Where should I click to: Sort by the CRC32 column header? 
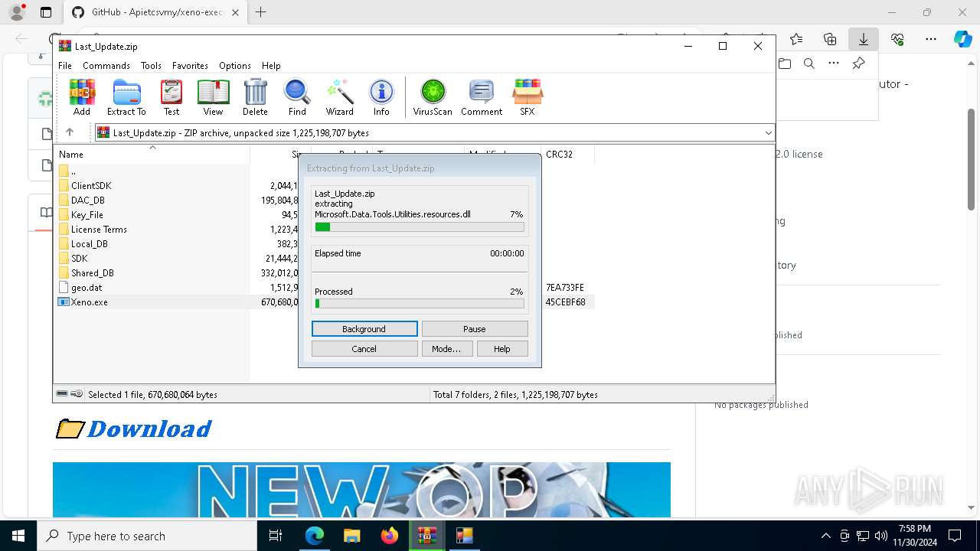567,155
